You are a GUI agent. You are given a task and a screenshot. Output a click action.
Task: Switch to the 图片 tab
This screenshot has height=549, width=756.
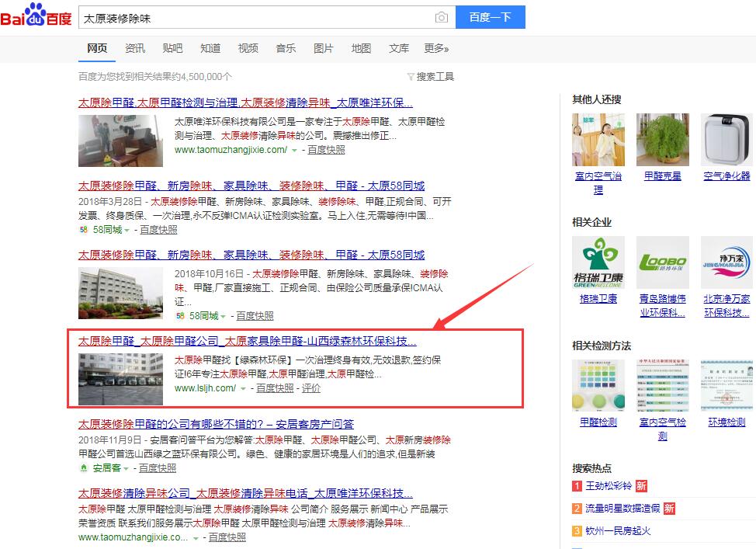tap(324, 48)
